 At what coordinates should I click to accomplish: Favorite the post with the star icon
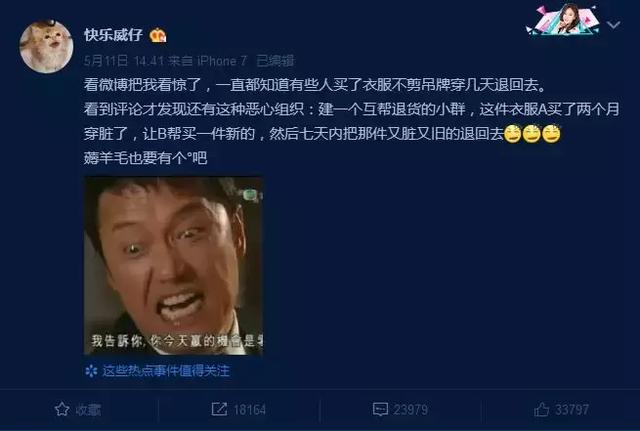pos(62,409)
